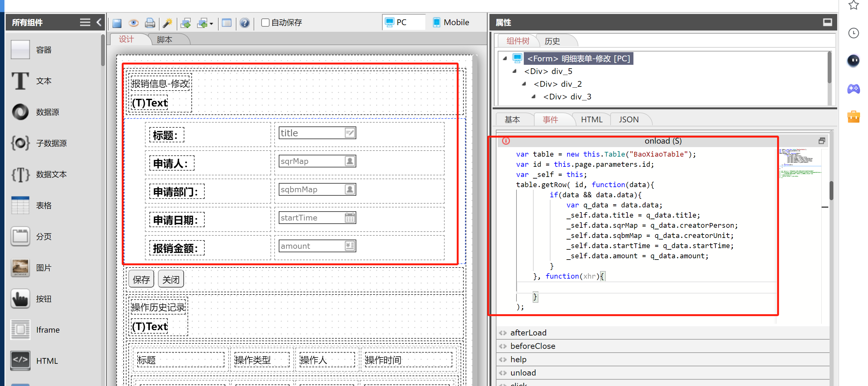Viewport: 868px width, 386px height.
Task: Click the 关闭 button on form
Action: [x=171, y=279]
